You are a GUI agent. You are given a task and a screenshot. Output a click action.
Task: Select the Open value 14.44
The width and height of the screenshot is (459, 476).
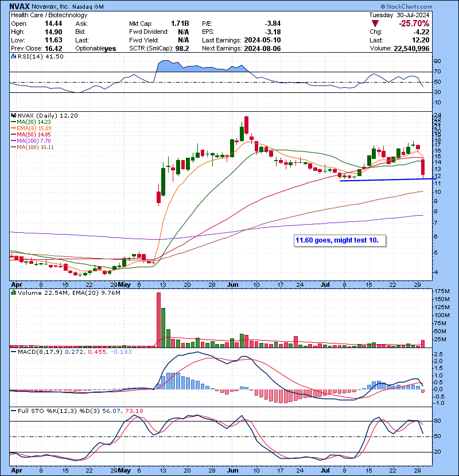(x=53, y=24)
